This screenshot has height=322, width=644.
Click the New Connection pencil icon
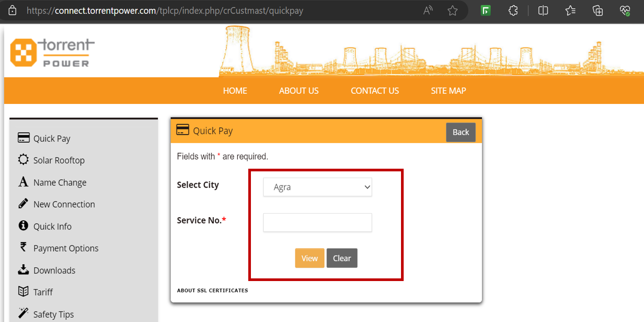23,204
